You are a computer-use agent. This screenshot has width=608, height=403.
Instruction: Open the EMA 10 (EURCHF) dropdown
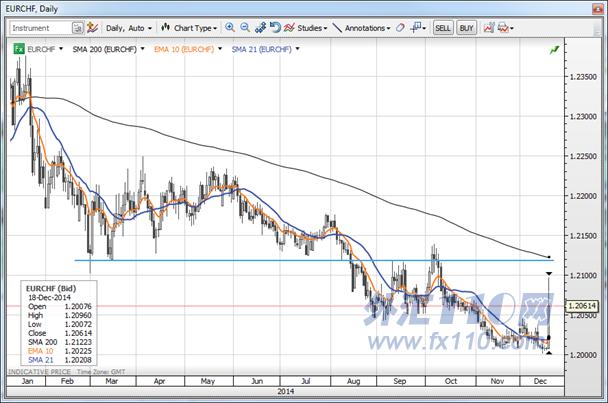coord(220,49)
